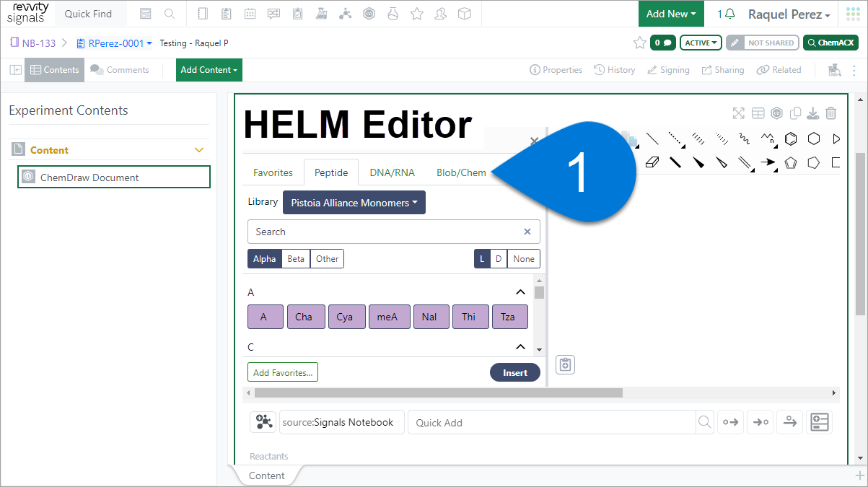Collapse the left sidebar panel

click(x=15, y=70)
